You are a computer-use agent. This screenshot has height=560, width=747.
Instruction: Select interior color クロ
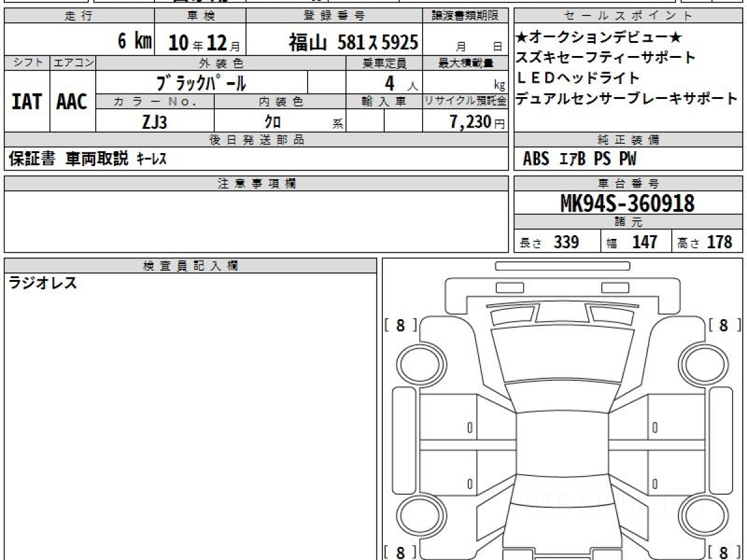(273, 121)
